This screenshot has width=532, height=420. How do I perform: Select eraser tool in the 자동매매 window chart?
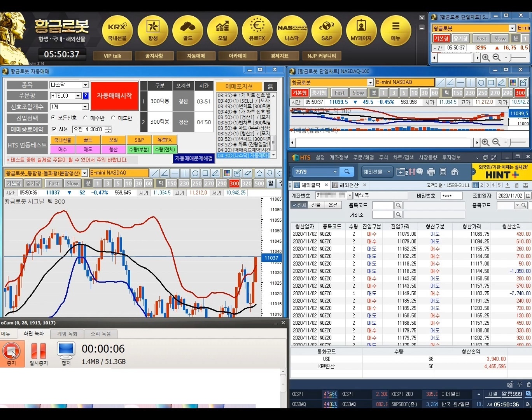click(x=247, y=173)
